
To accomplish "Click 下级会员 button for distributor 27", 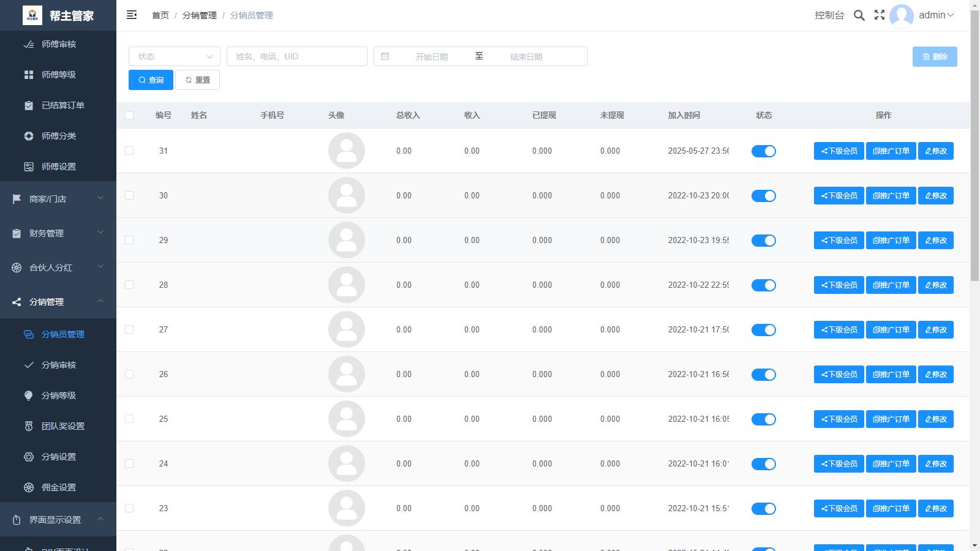I will [x=839, y=330].
